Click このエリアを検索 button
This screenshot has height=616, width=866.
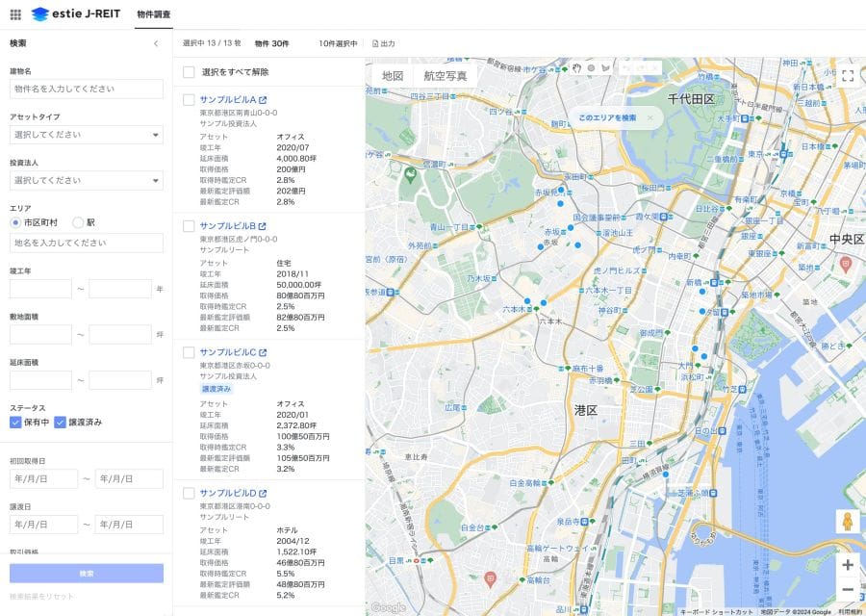click(x=607, y=117)
